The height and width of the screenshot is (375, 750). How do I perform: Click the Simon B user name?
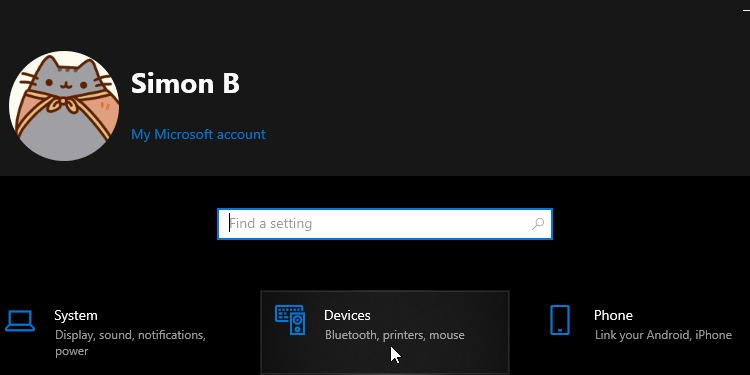click(x=185, y=83)
